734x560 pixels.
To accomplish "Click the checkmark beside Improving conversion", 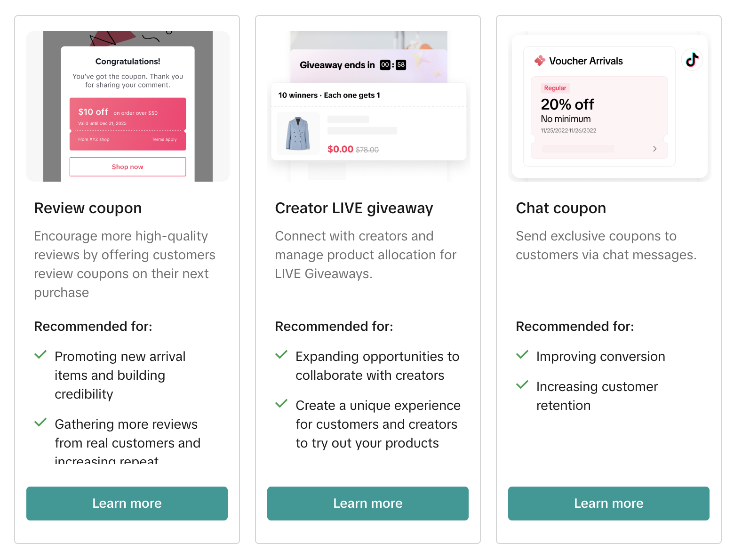I will coord(522,354).
